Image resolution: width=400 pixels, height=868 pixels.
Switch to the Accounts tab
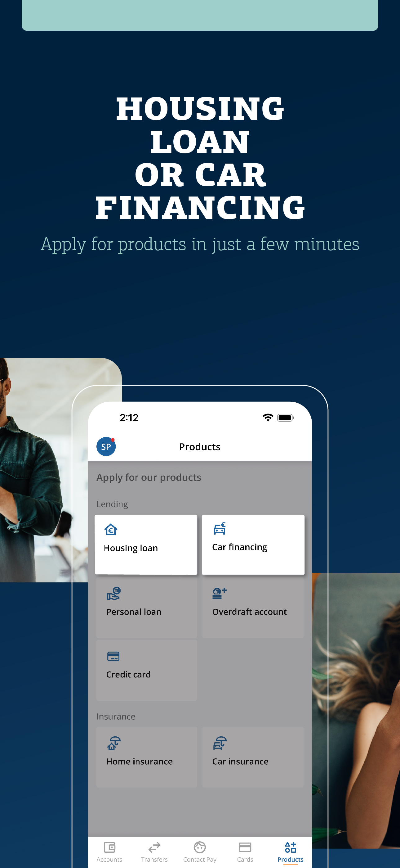[109, 852]
